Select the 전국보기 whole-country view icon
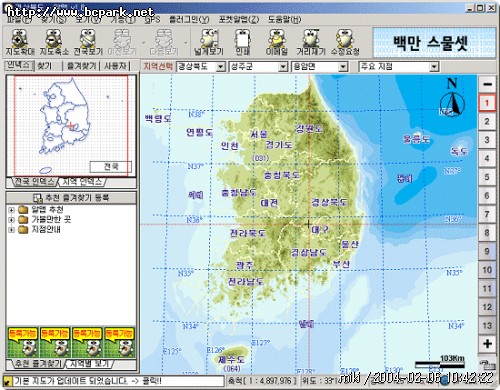The height and width of the screenshot is (390, 500). 88,42
